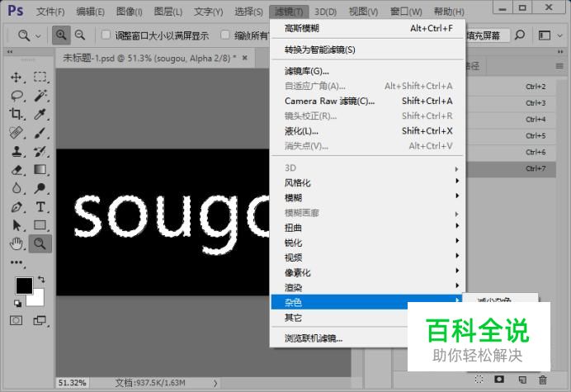The height and width of the screenshot is (392, 571).
Task: Expand the 锐化 submenu
Action: point(367,243)
